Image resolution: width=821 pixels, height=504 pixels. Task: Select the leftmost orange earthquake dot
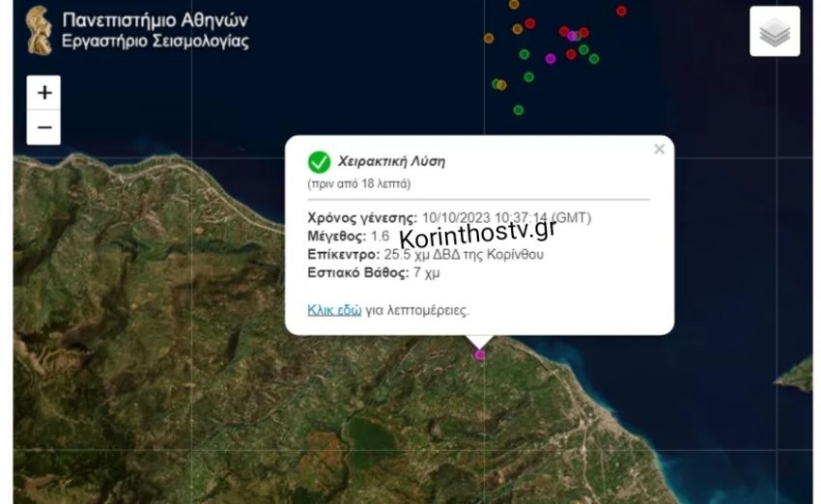[x=489, y=39]
